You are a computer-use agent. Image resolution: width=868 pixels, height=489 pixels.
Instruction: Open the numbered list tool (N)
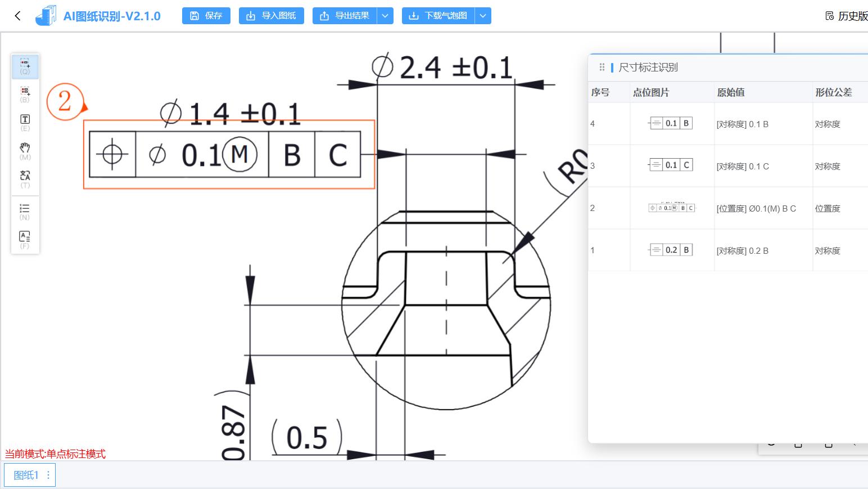[25, 212]
